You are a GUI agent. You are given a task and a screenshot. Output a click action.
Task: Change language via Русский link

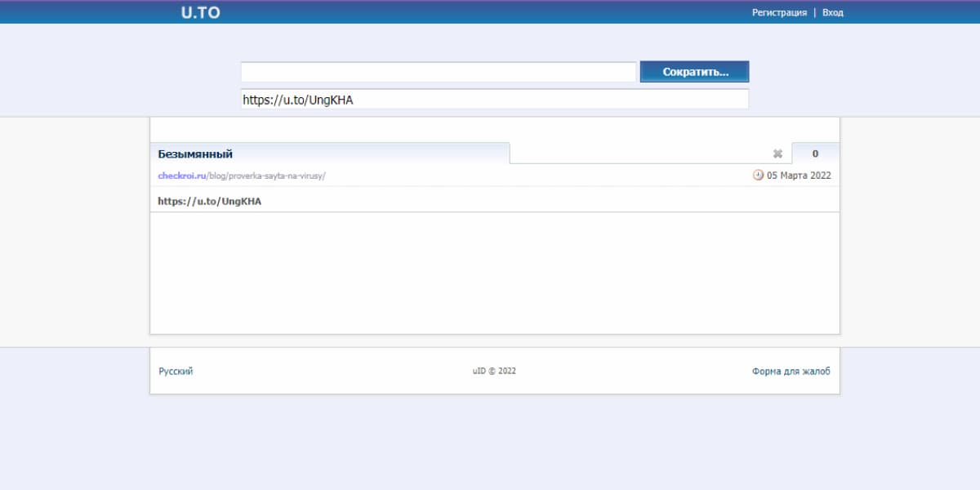176,371
